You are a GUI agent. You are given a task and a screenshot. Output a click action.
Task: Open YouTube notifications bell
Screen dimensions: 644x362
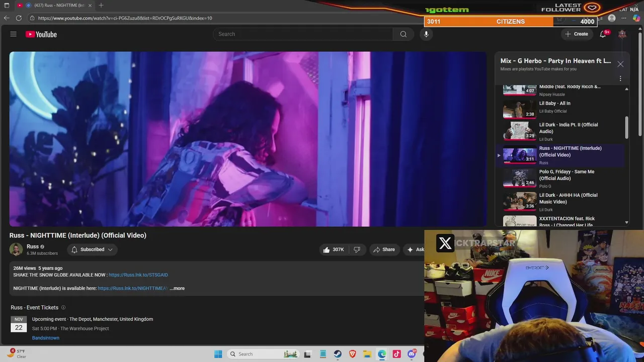click(603, 34)
